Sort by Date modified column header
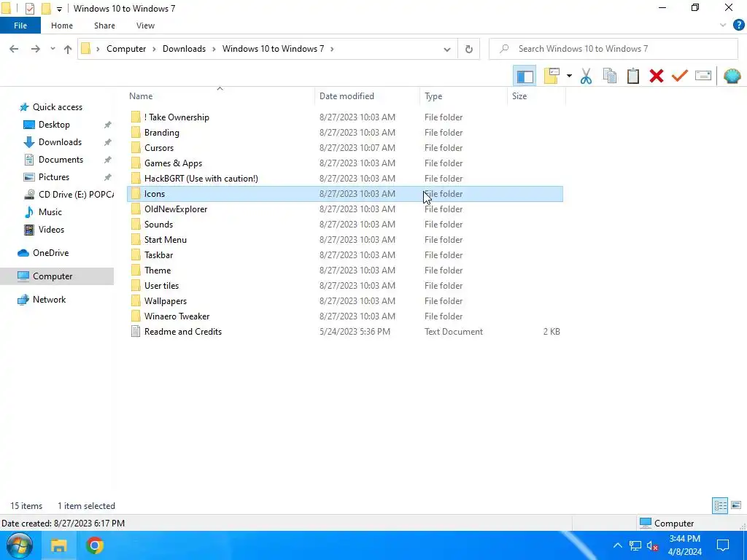This screenshot has height=560, width=747. coord(368,96)
